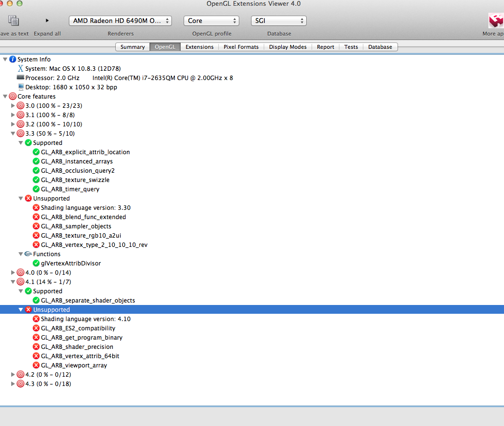504x426 pixels.
Task: Expand the 4.2 (0 % - 0/12) node
Action: (13, 375)
